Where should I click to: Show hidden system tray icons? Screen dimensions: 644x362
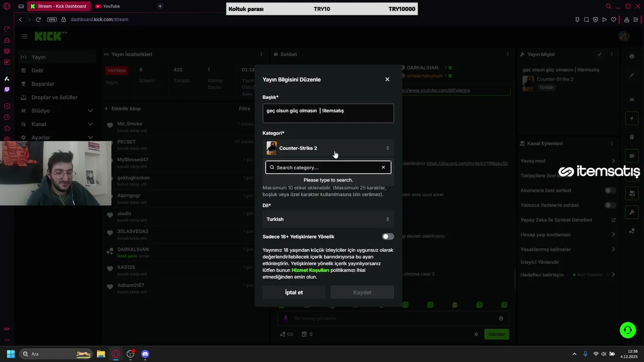(575, 354)
